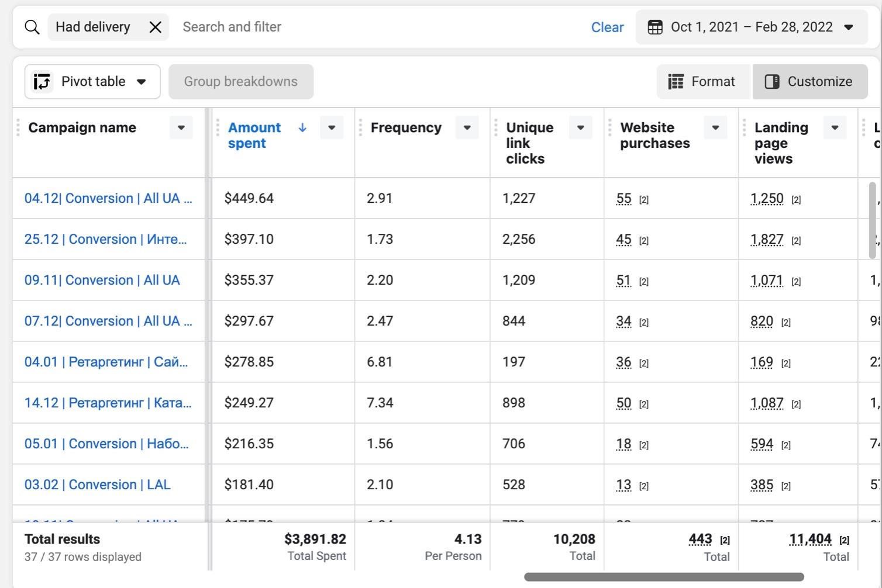882x588 pixels.
Task: Grab the Campaign name column handle
Action: (x=18, y=128)
